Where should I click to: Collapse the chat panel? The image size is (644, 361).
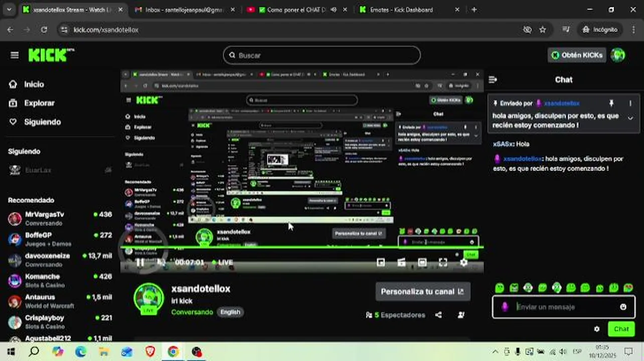click(x=493, y=79)
